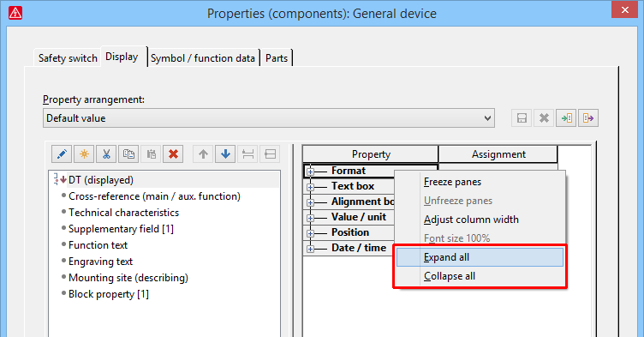Select Function text in property list
644x337 pixels.
coord(98,245)
